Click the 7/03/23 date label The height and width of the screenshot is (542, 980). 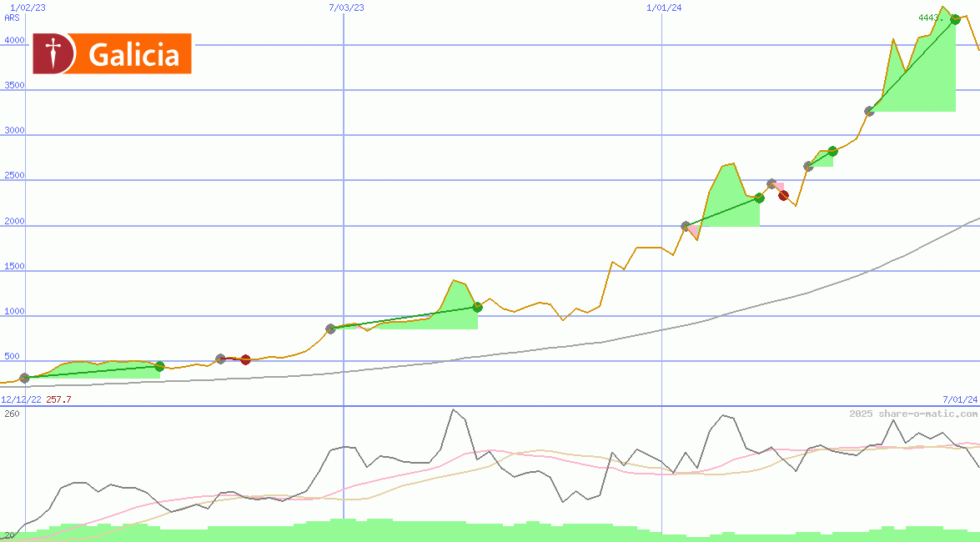point(346,8)
